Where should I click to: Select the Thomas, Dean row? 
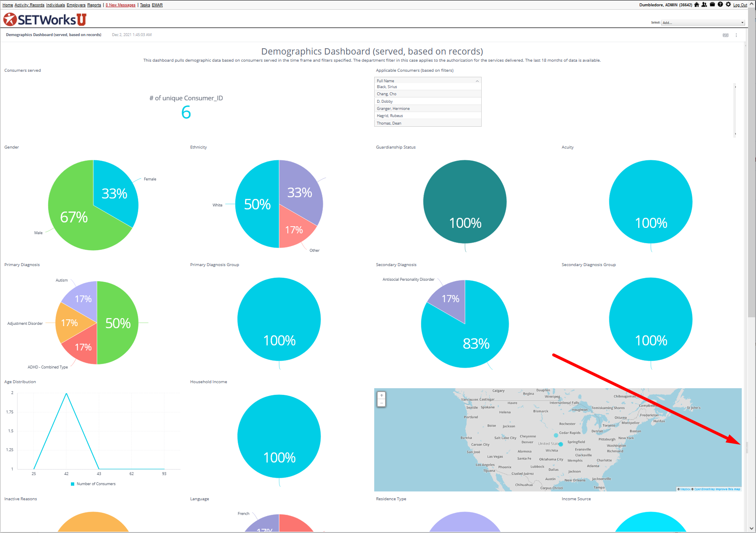[x=428, y=123]
